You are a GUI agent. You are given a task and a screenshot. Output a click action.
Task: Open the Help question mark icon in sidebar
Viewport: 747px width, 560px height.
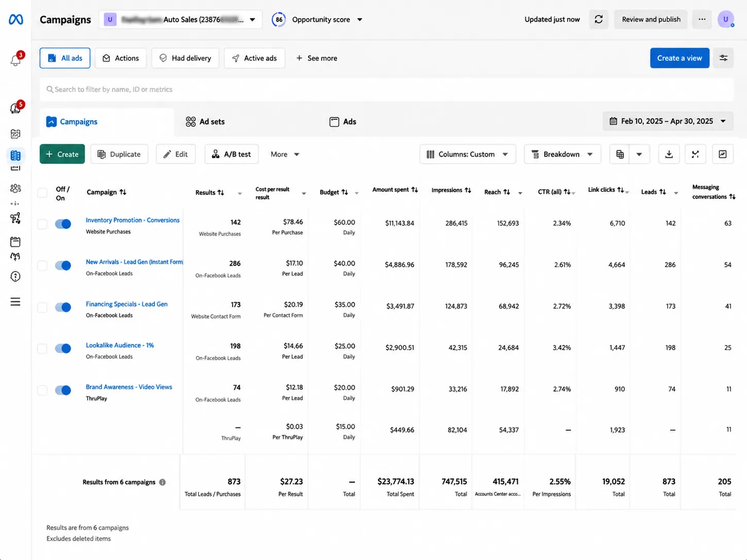[x=15, y=276]
